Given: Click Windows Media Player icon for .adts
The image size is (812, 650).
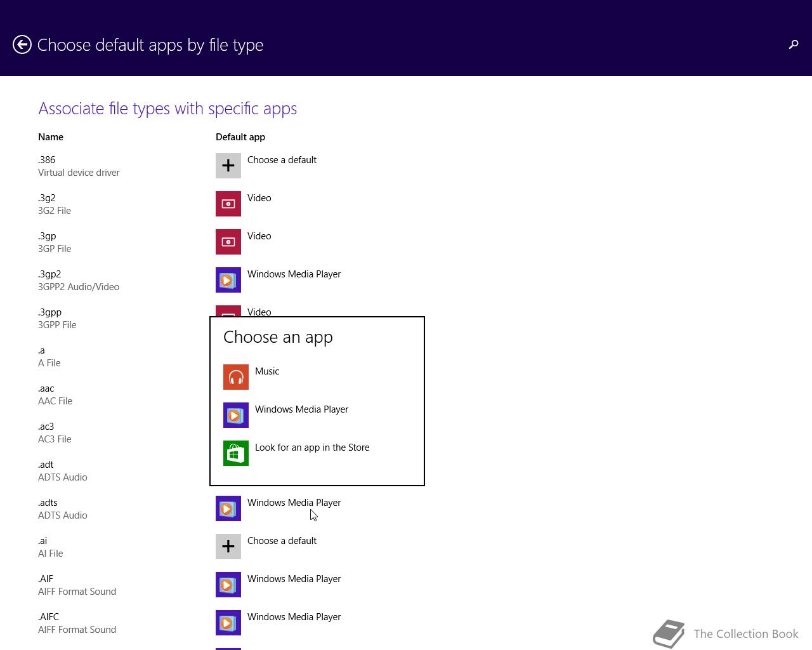Looking at the screenshot, I should [228, 508].
